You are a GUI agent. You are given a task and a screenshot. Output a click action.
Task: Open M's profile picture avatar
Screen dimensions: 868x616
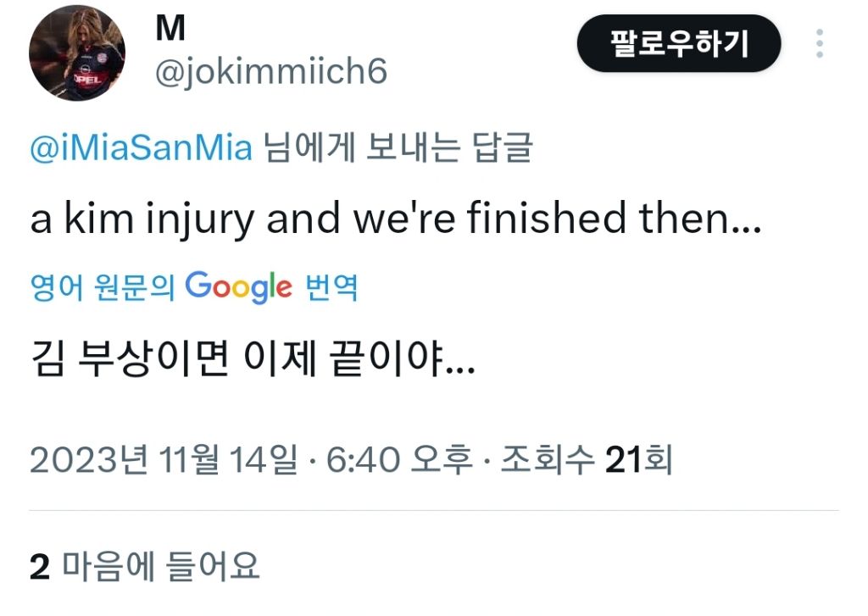pos(77,58)
